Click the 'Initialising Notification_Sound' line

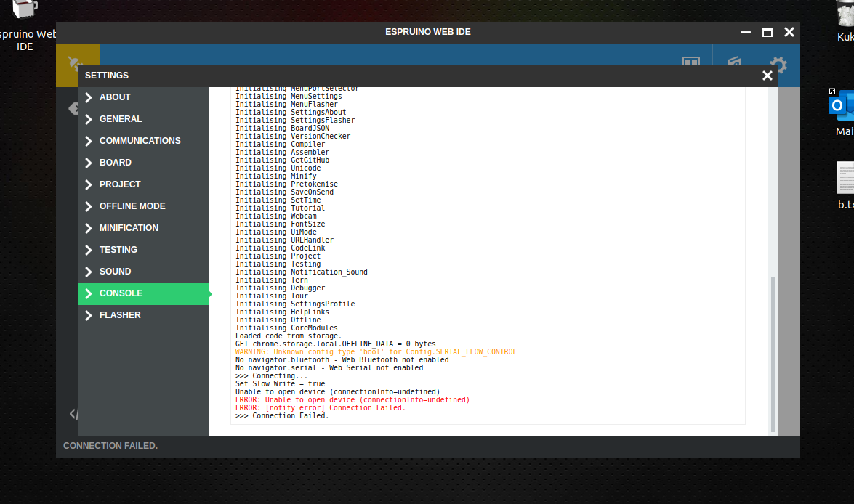[x=301, y=272]
